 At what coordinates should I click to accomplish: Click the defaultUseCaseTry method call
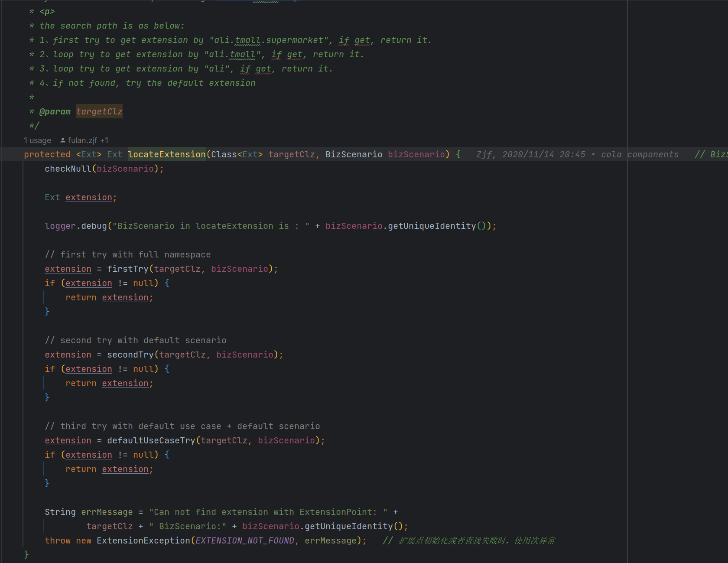[151, 441]
